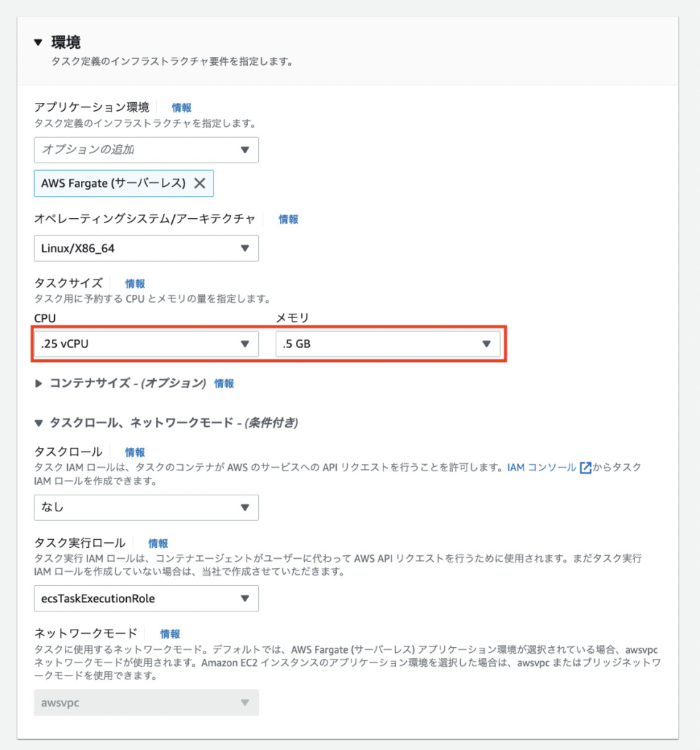Click the 情報 link next to タスク実行ロール
The height and width of the screenshot is (750, 700).
(159, 543)
